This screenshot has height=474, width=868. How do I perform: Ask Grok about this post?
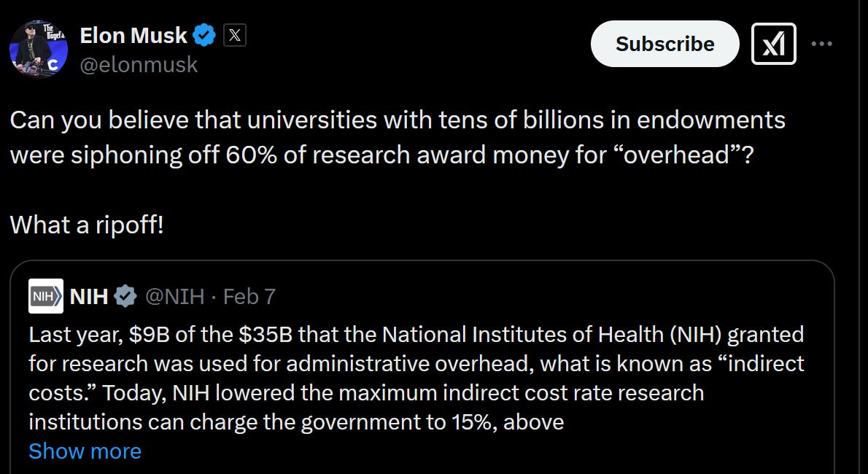coord(773,44)
